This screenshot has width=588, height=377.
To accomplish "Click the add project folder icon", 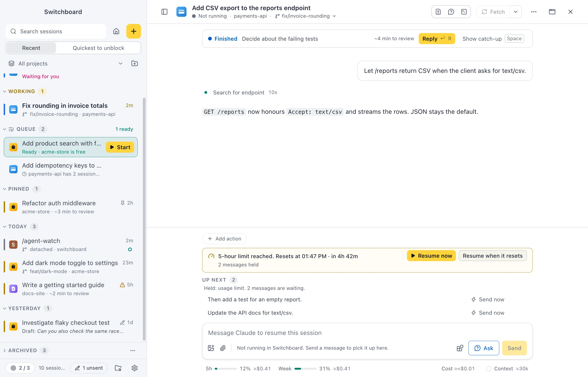I will coord(135,64).
